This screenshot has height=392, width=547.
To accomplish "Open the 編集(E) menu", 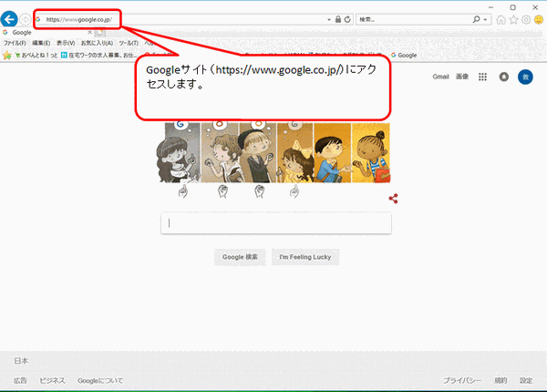I will pyautogui.click(x=41, y=43).
